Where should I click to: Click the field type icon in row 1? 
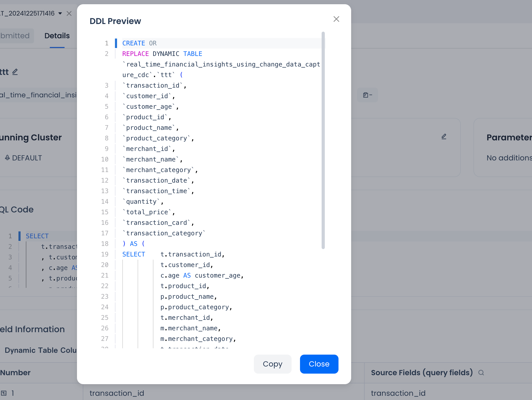point(4,393)
